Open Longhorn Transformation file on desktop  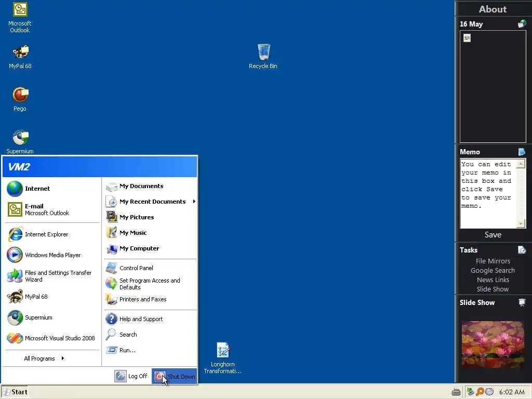[222, 357]
